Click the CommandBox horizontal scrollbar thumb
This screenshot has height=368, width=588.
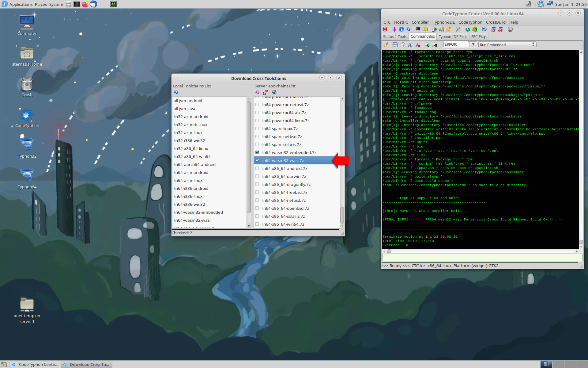[x=389, y=251]
